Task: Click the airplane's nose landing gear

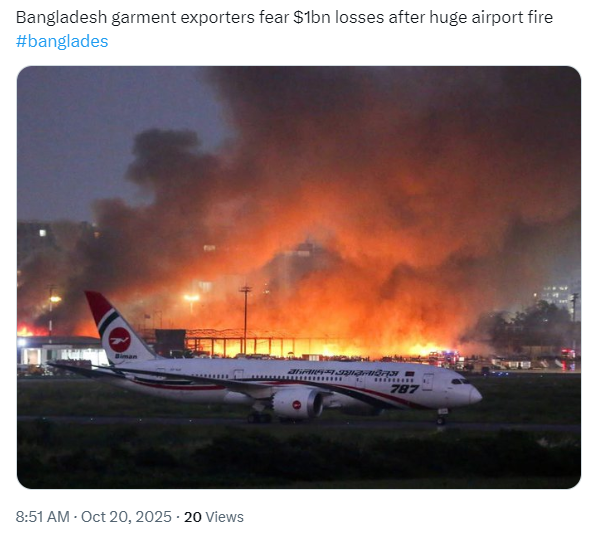Action: coord(441,417)
